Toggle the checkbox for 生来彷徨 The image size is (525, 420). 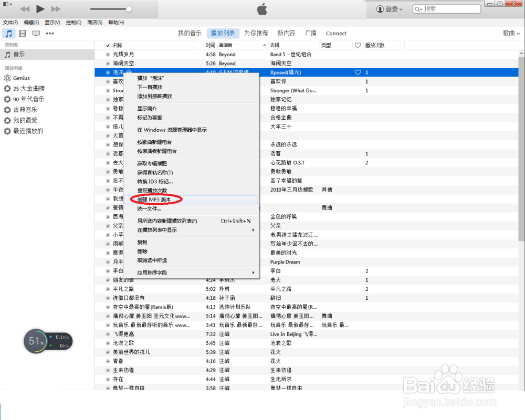[108, 370]
